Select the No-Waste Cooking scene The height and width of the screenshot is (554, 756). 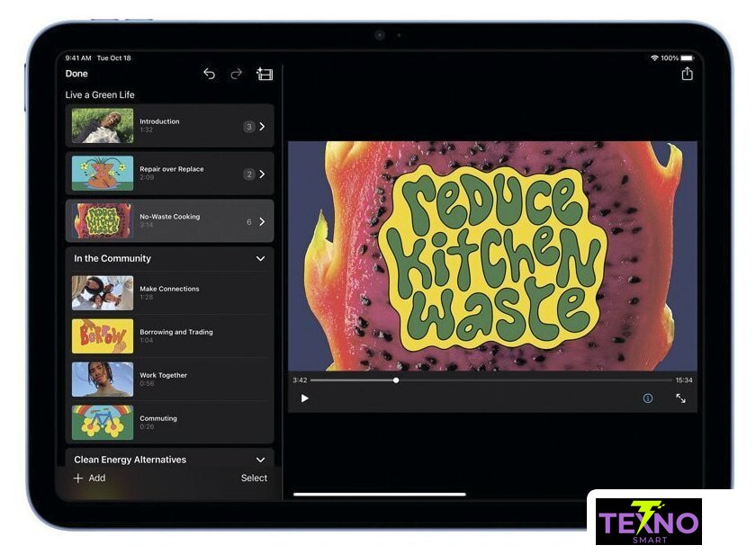(169, 220)
